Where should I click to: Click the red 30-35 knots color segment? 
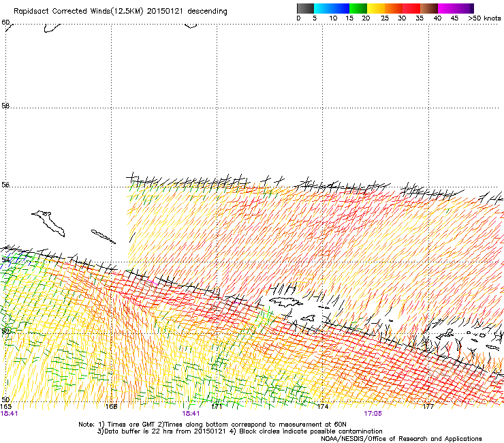click(x=411, y=8)
